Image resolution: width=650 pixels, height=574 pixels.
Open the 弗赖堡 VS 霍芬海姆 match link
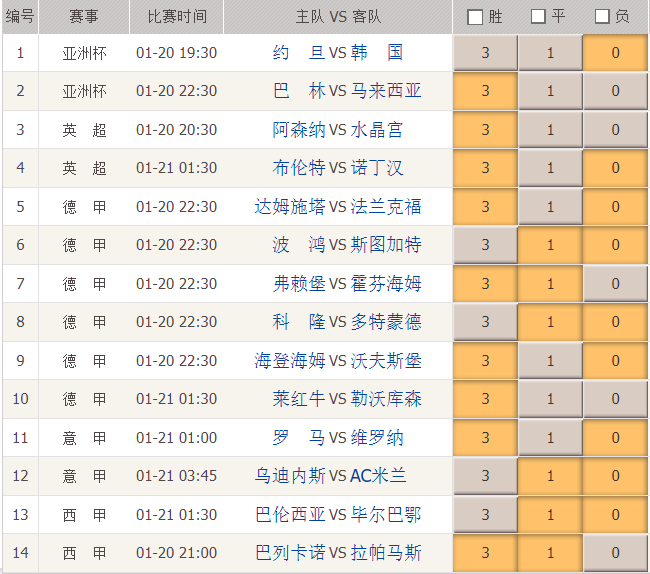pos(347,284)
